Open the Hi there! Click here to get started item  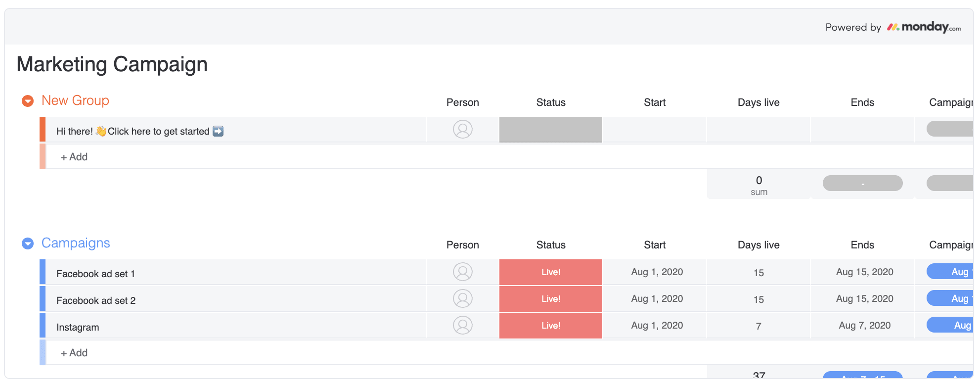pyautogui.click(x=140, y=131)
